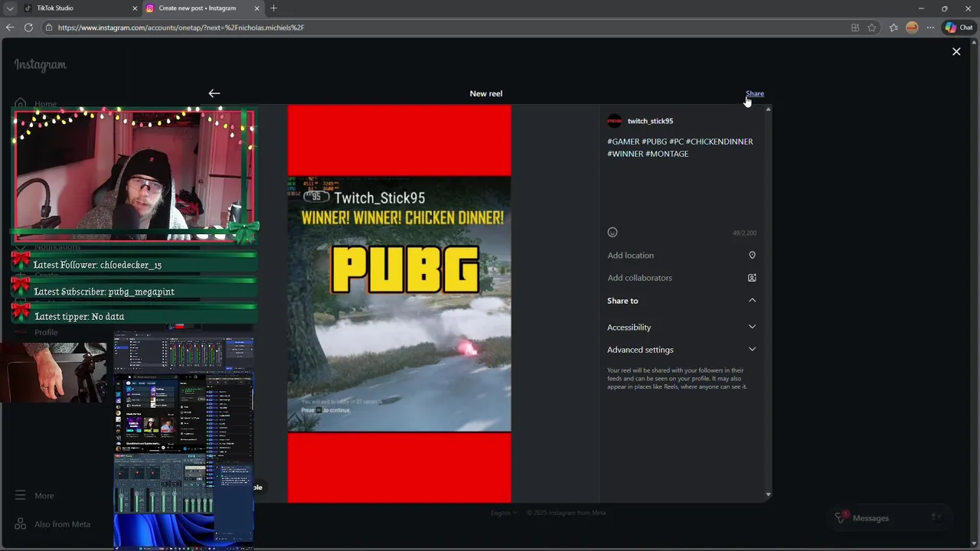Open the emoji picker in caption box
This screenshot has height=551, width=980.
coord(612,233)
